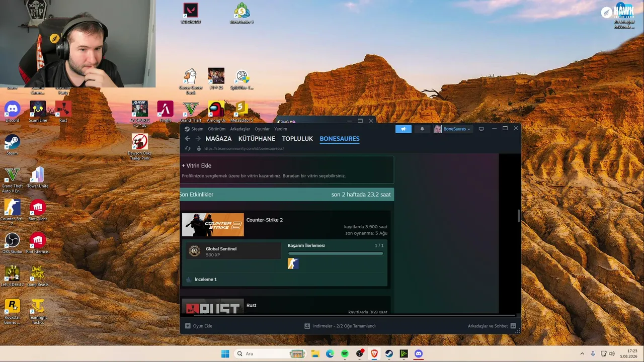Click the Başarım İlerlemesi progress bar
This screenshot has height=362, width=644.
click(336, 253)
